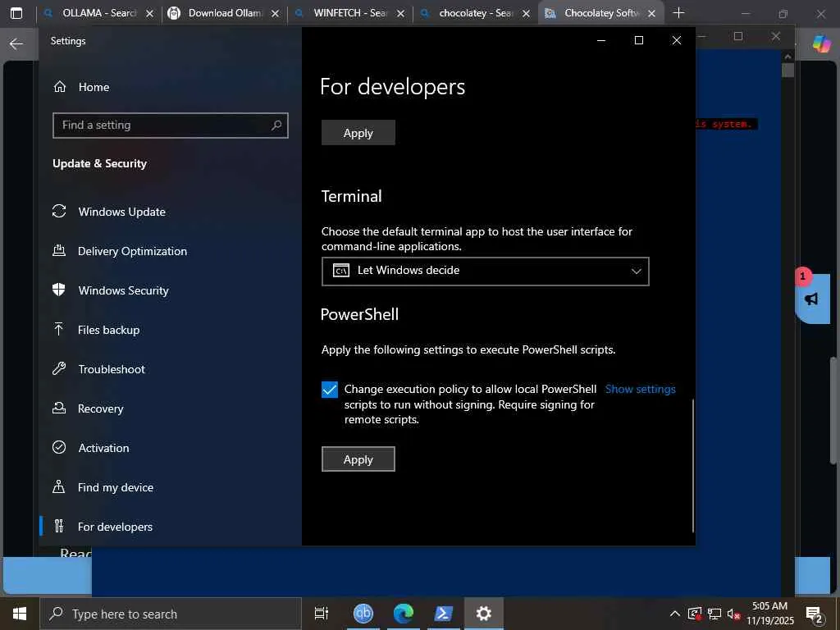Image resolution: width=840 pixels, height=630 pixels.
Task: Click the upper Apply button
Action: [358, 133]
